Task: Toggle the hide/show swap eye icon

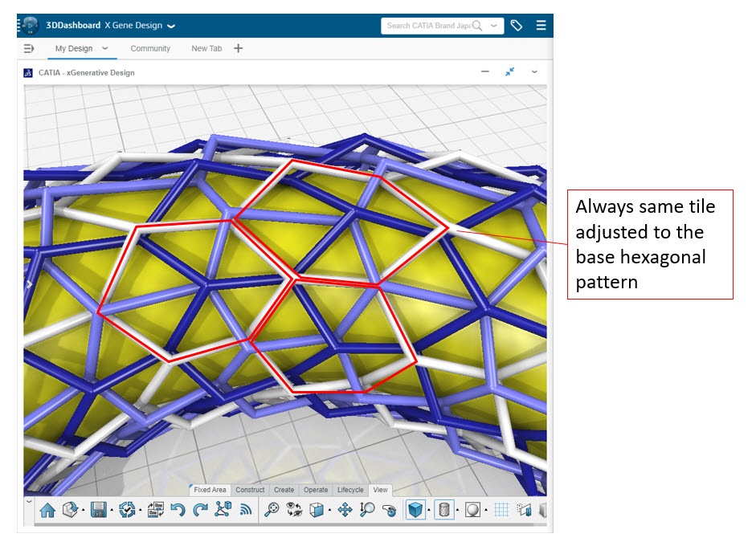Action: (293, 510)
